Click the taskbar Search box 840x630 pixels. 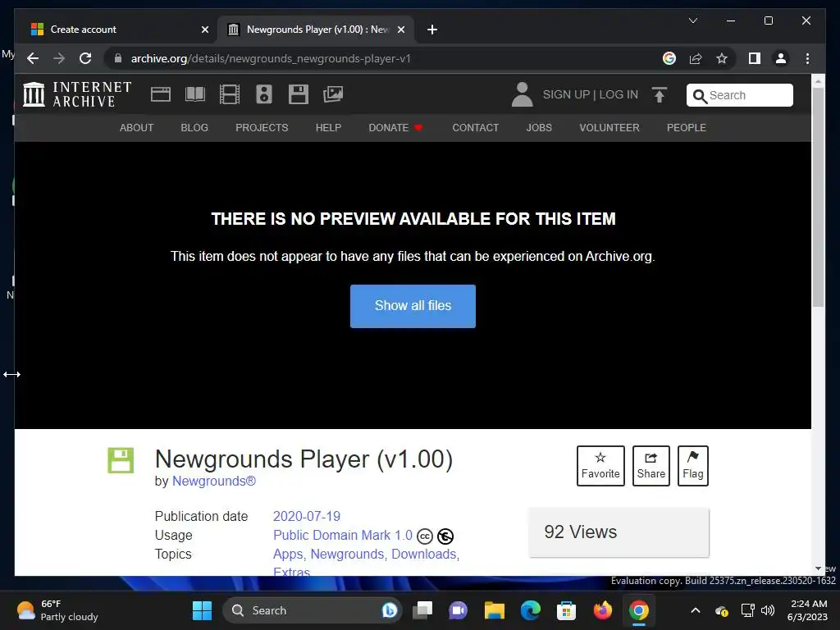tap(312, 610)
